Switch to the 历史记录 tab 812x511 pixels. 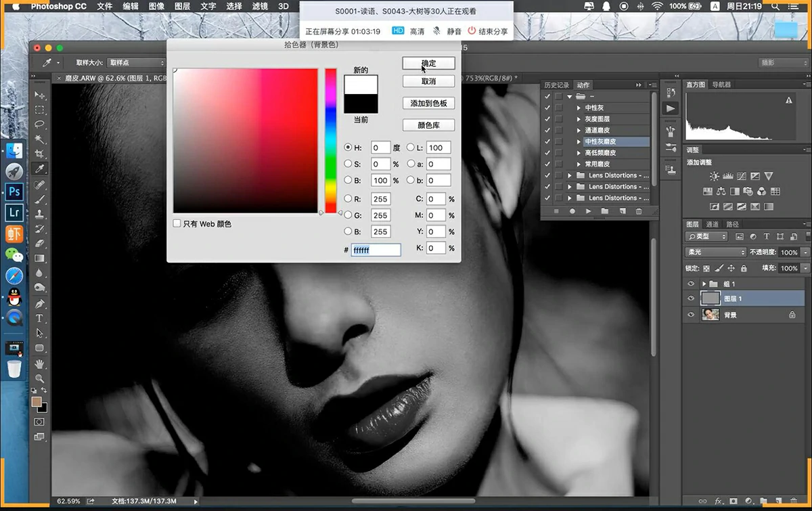[x=556, y=85]
